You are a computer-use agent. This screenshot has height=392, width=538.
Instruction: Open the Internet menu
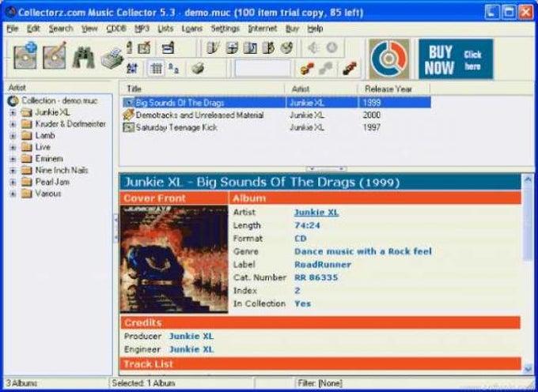coord(263,28)
